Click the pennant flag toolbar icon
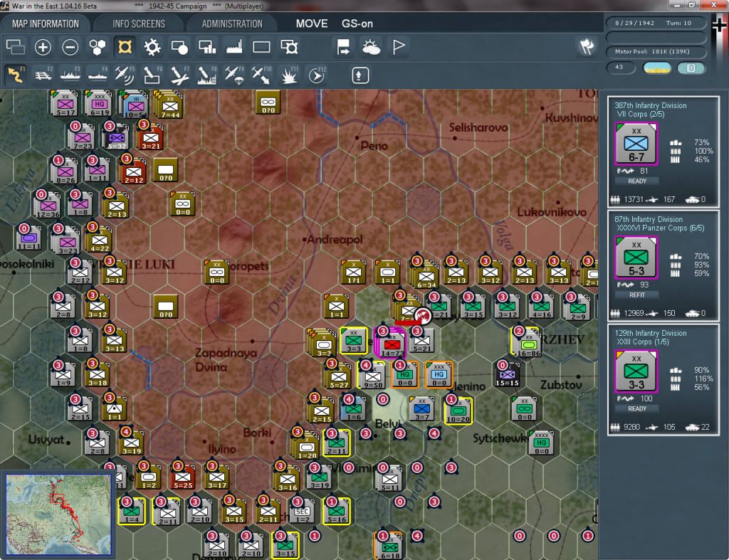This screenshot has width=729, height=560. coord(399,47)
